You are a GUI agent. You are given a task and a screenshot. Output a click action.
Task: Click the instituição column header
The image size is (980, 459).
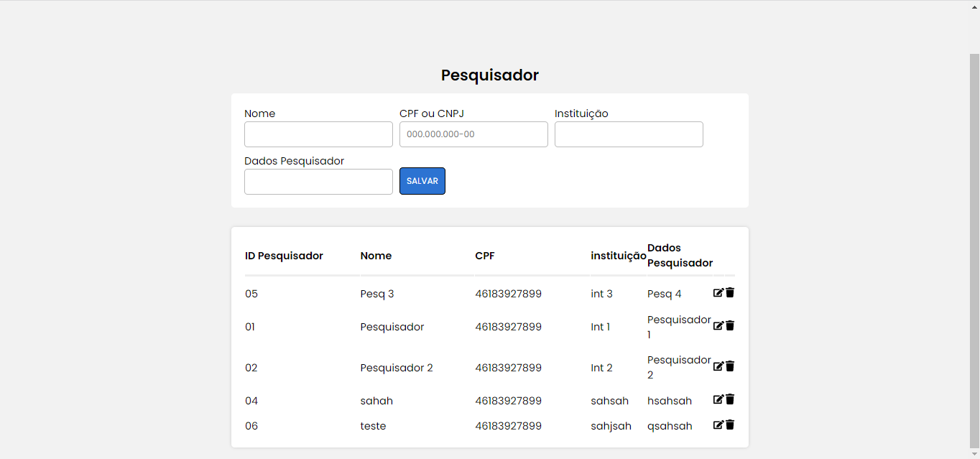click(619, 255)
